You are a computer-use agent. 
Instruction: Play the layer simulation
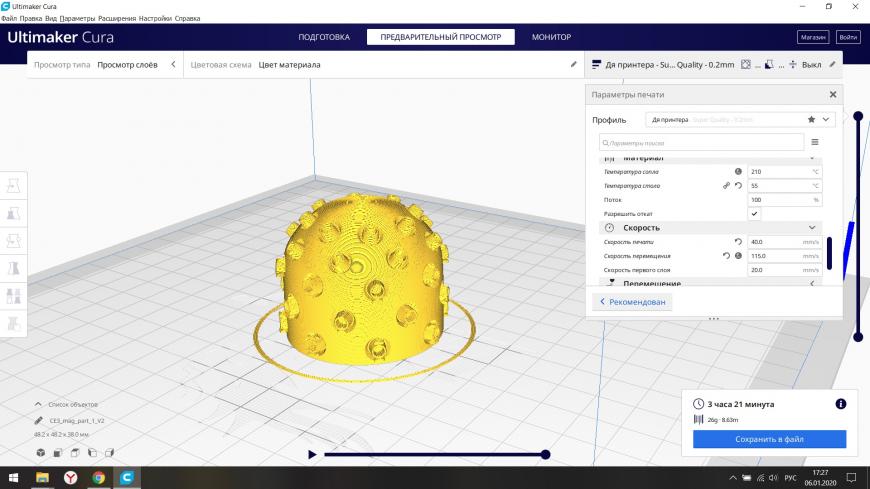tap(312, 454)
